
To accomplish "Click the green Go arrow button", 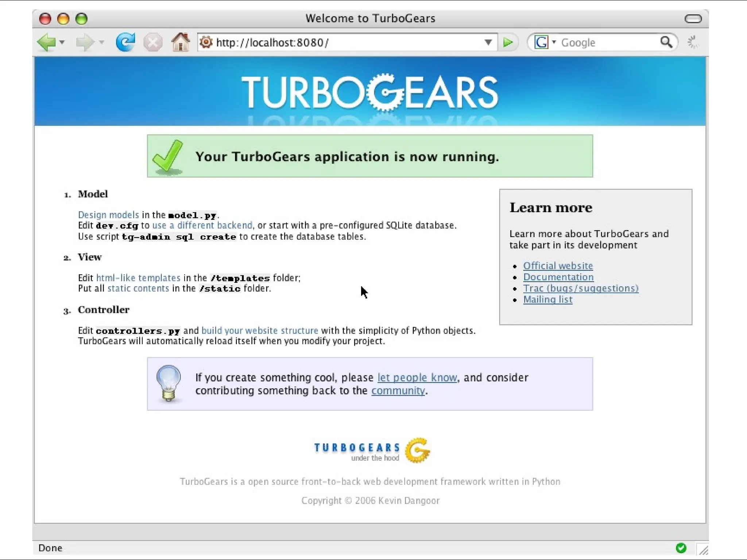I will coord(508,43).
